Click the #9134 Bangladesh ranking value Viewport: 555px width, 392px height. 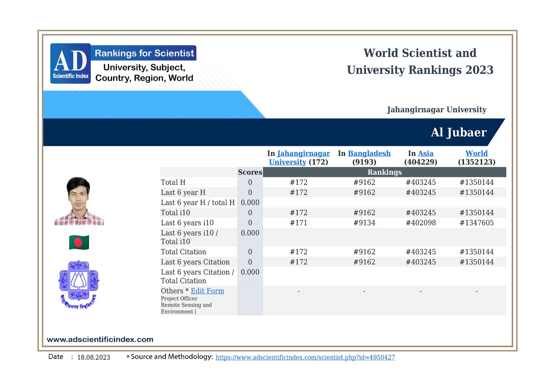[x=364, y=223]
